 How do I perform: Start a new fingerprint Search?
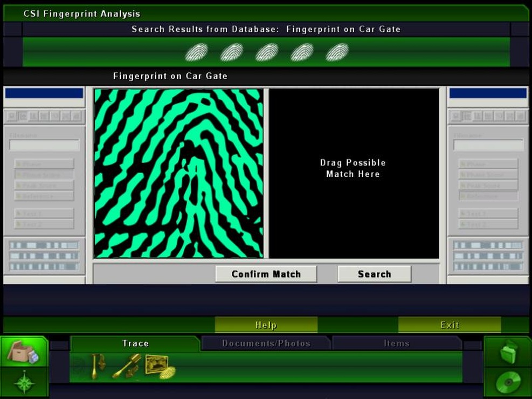374,274
